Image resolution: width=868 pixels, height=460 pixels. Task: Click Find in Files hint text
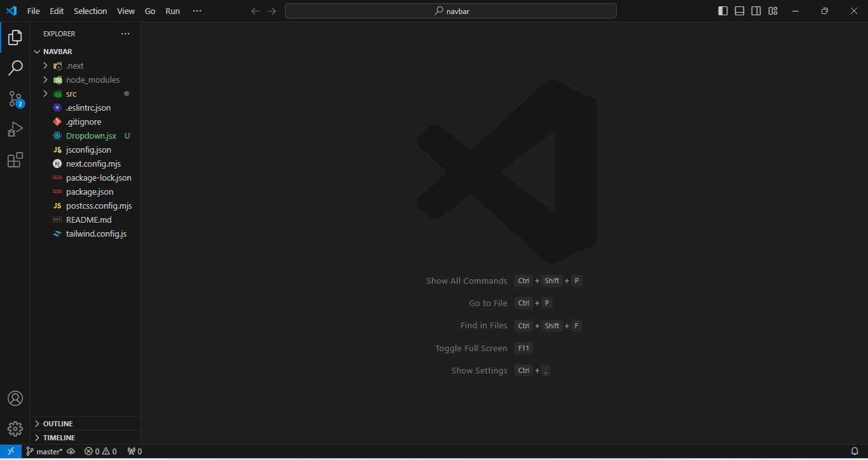pos(484,325)
